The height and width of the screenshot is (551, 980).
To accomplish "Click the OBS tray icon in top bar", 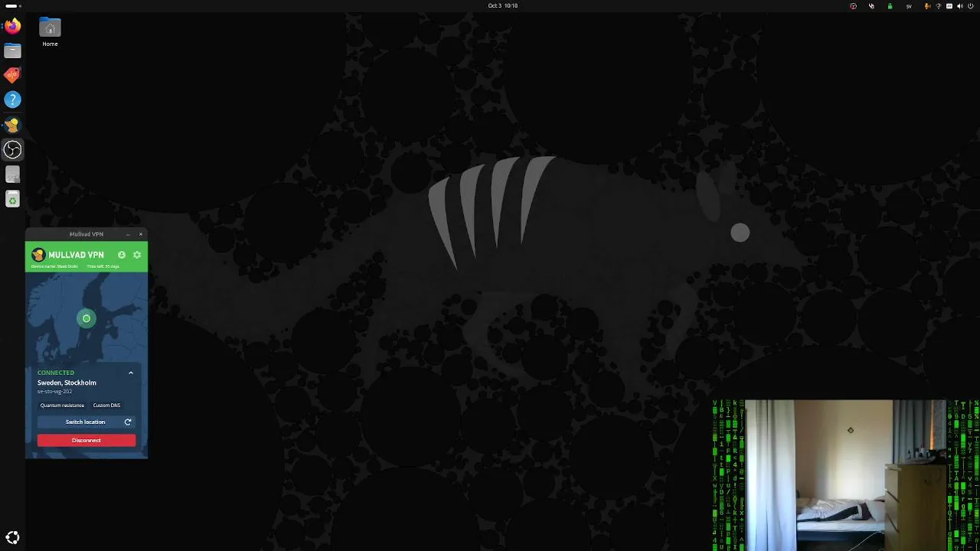I will click(871, 5).
